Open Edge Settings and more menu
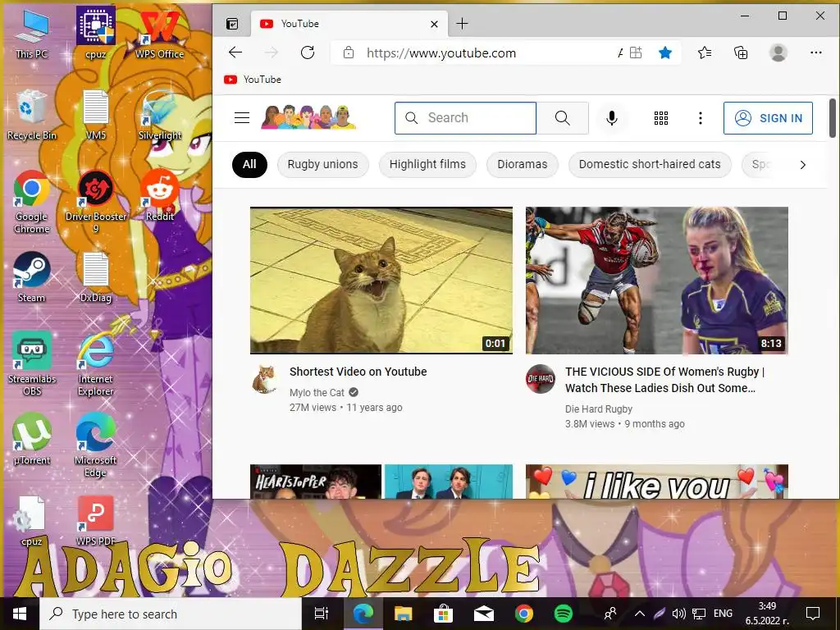Image resolution: width=840 pixels, height=630 pixels. [x=816, y=52]
